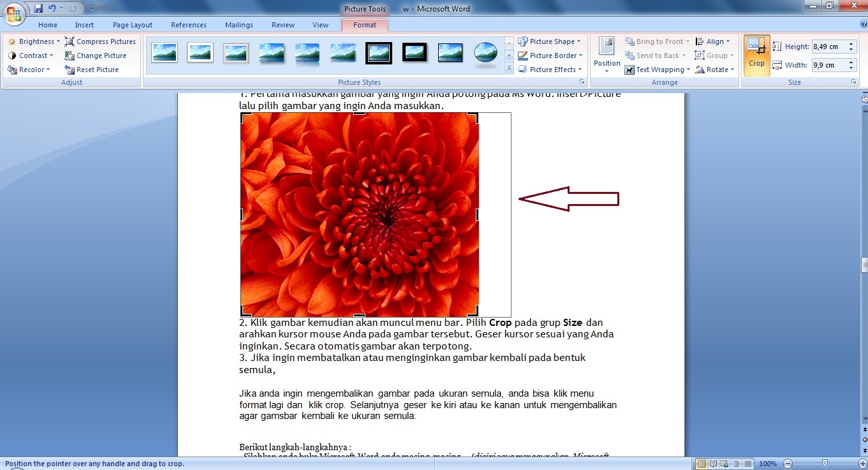The width and height of the screenshot is (868, 470).
Task: Apply the oval picture style
Action: point(486,54)
